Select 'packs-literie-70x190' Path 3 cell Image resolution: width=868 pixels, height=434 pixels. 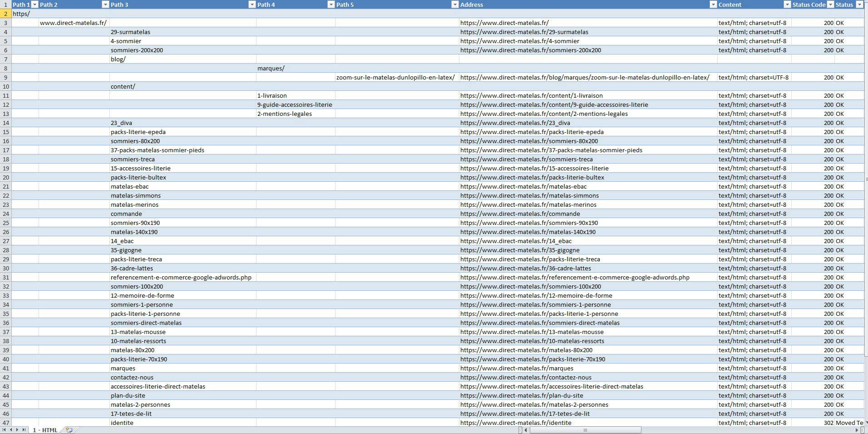pos(183,359)
